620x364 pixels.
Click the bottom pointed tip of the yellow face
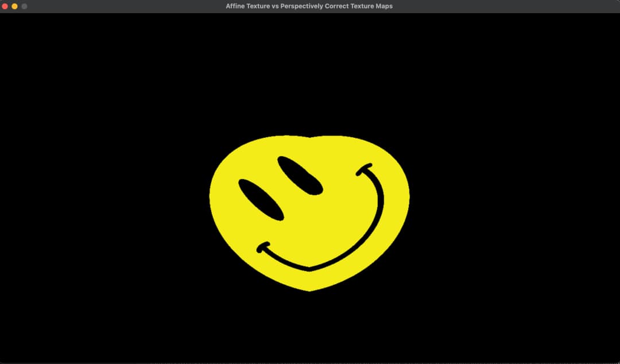coord(310,290)
